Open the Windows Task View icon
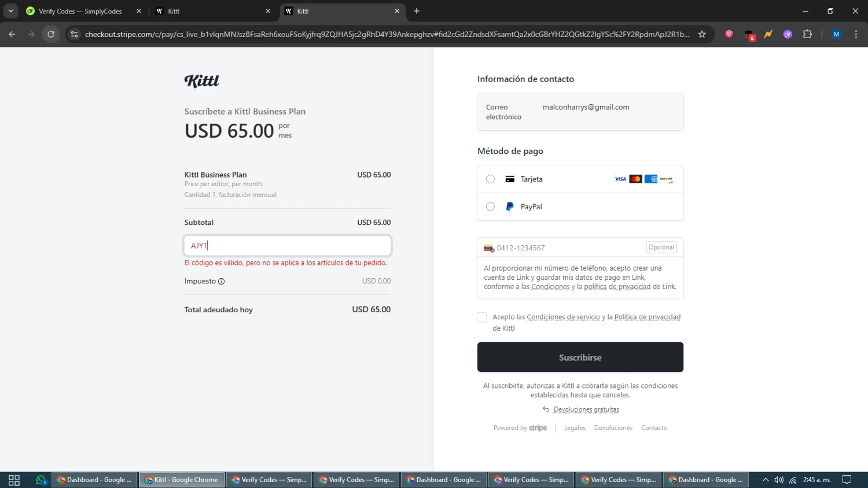 pos(14,480)
